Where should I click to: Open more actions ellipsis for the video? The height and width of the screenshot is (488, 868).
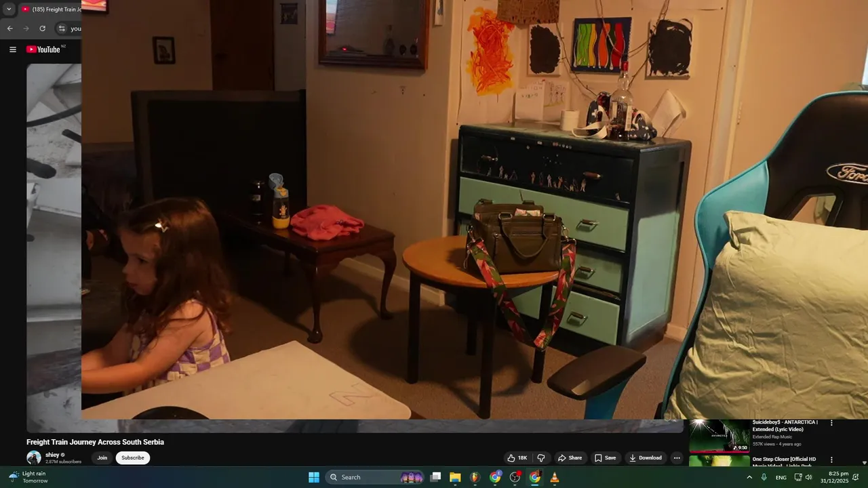point(676,457)
